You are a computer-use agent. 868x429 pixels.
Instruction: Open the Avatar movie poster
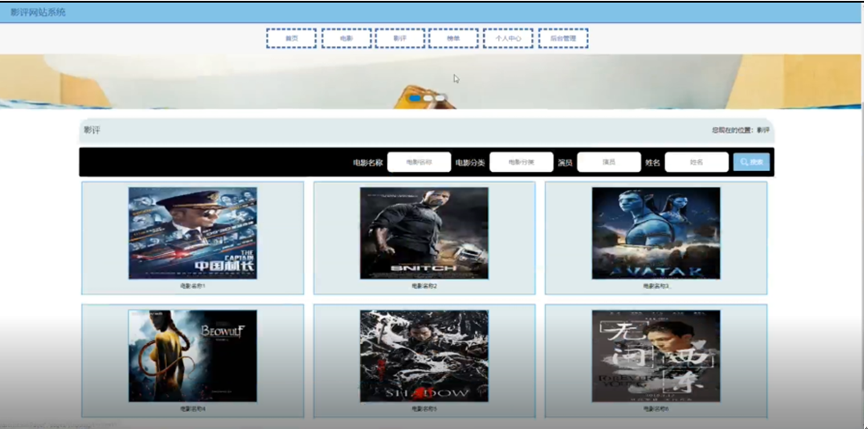(x=656, y=233)
